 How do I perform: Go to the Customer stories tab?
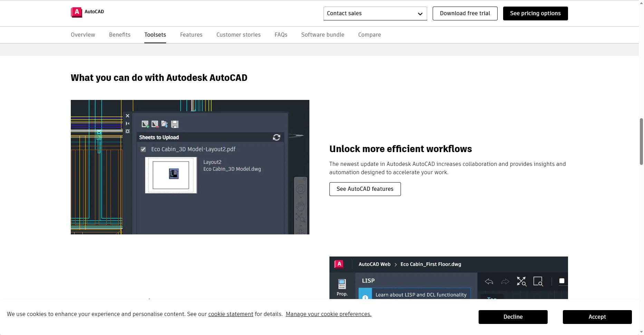click(238, 35)
